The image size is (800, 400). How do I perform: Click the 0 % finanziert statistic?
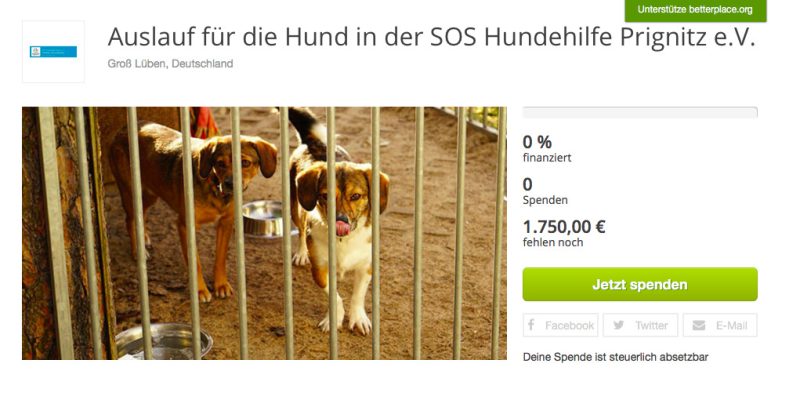point(547,148)
